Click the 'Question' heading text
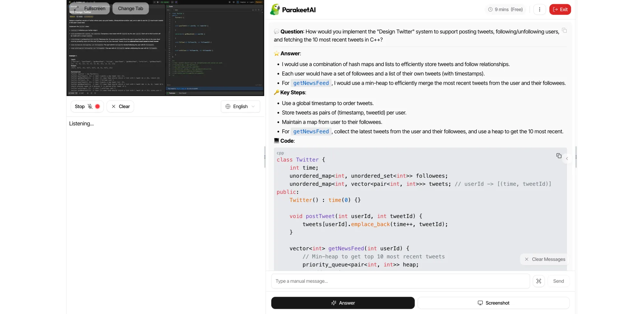This screenshot has width=644, height=314. pyautogui.click(x=292, y=32)
